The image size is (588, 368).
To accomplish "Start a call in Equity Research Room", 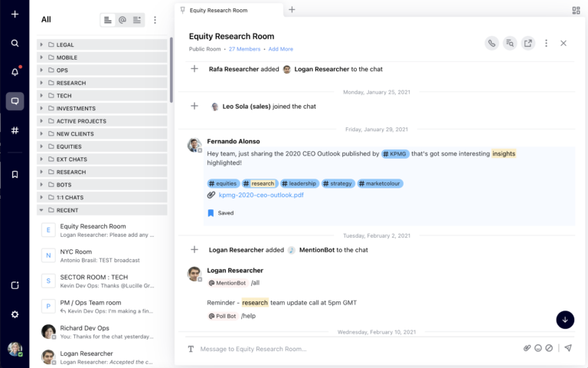I will [x=492, y=43].
